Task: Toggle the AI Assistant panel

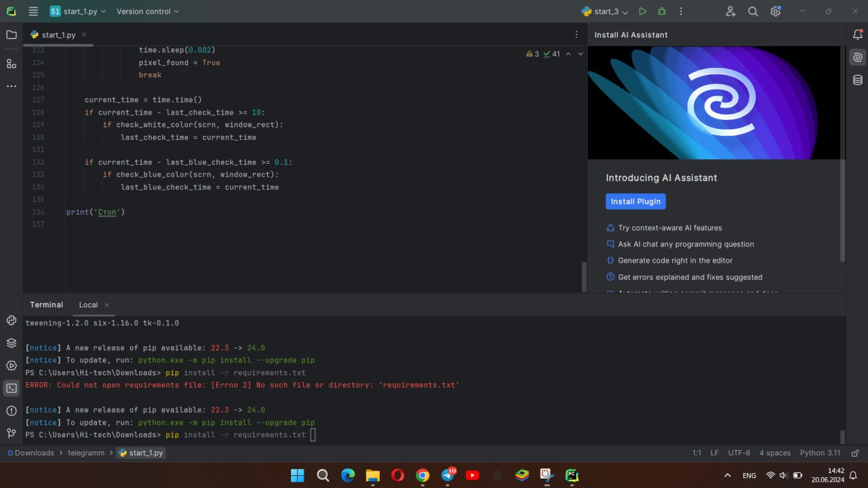Action: [858, 58]
